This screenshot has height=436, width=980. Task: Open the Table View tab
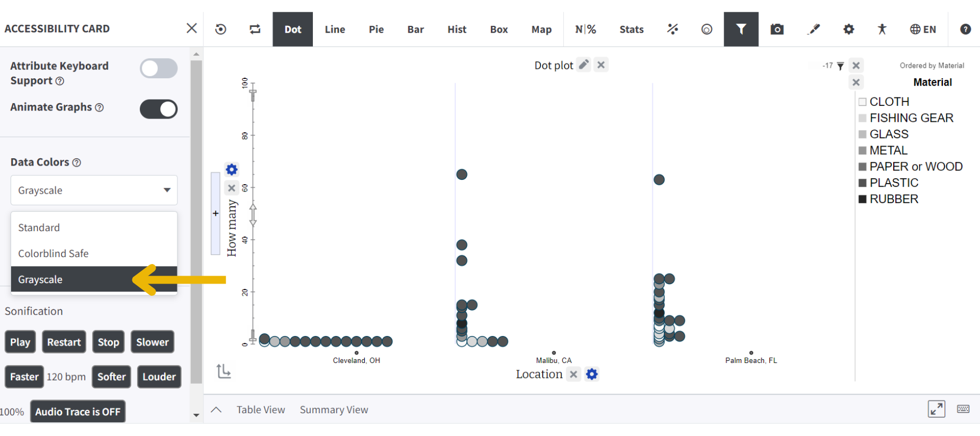[260, 410]
